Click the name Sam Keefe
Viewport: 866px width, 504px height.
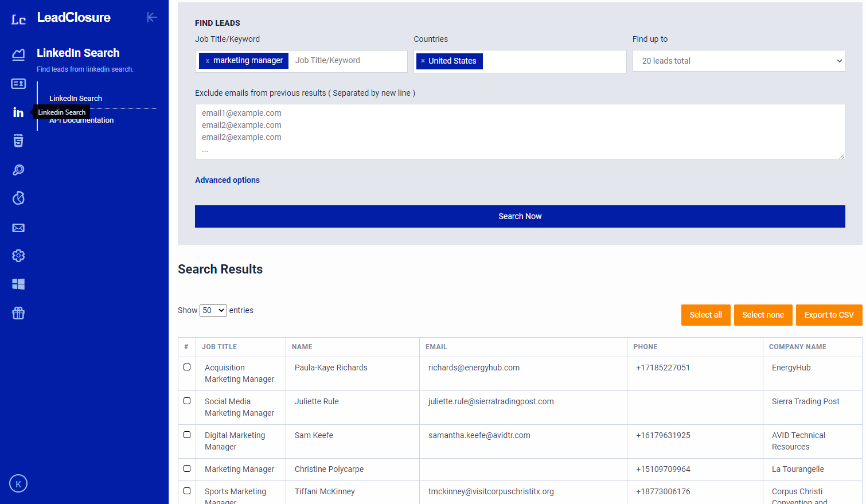click(x=314, y=435)
